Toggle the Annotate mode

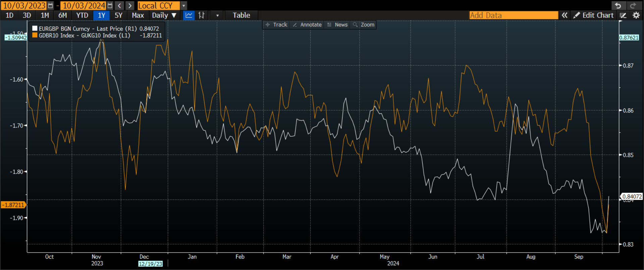point(307,25)
